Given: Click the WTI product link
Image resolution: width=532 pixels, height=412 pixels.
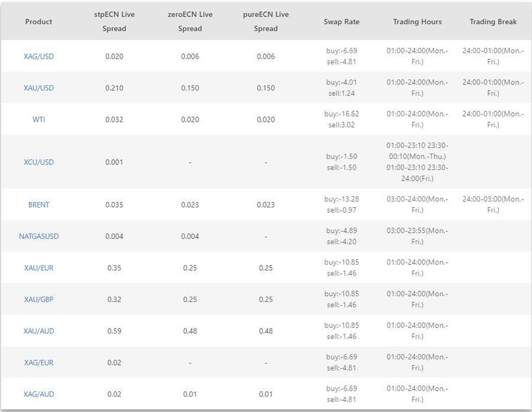Looking at the screenshot, I should point(38,119).
